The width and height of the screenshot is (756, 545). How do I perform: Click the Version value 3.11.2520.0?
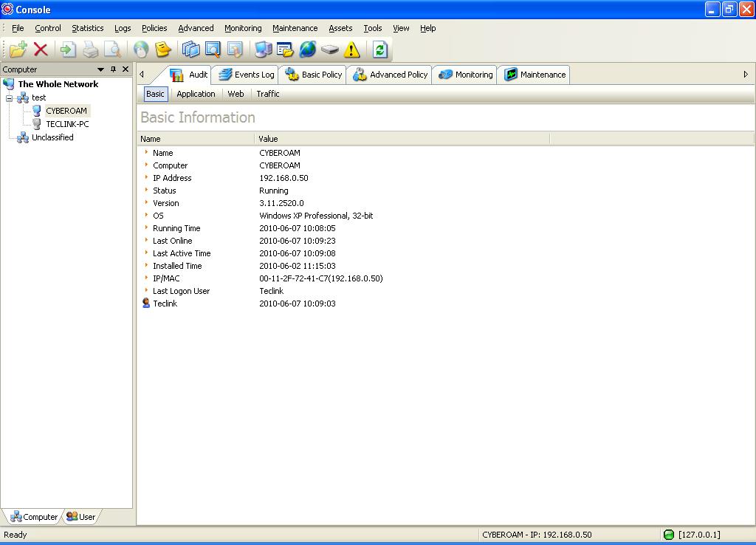[x=281, y=203]
